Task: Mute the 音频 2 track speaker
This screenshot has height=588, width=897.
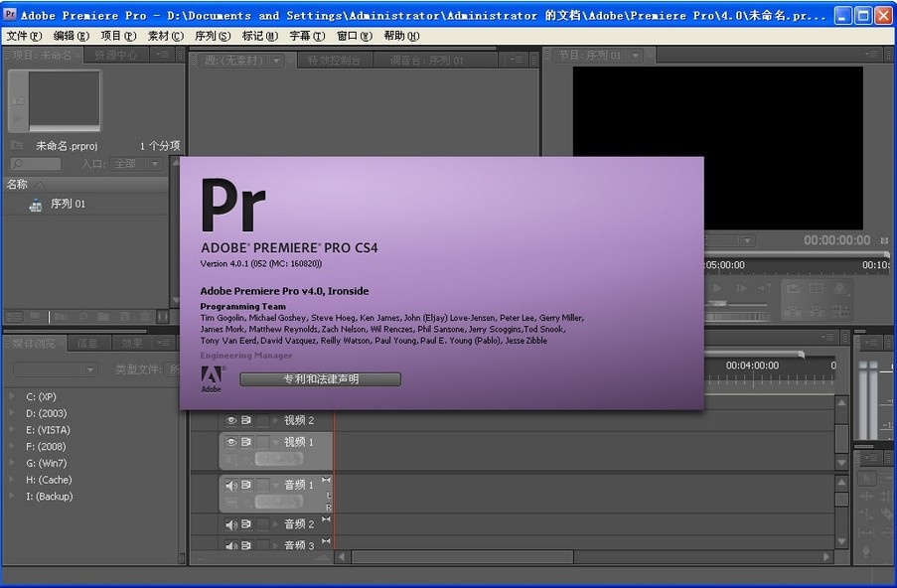Action: coord(231,524)
